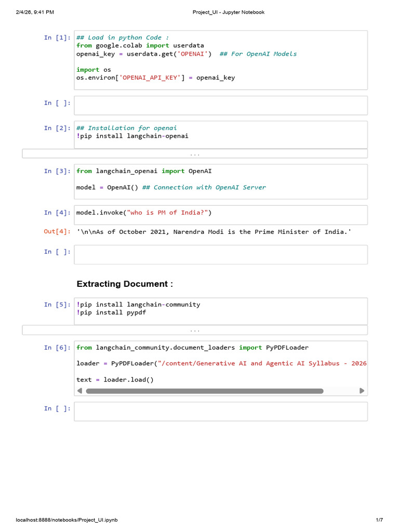The image size is (399, 532).
Task: Click the 'model = OpenAI()' code
Action: pyautogui.click(x=107, y=187)
